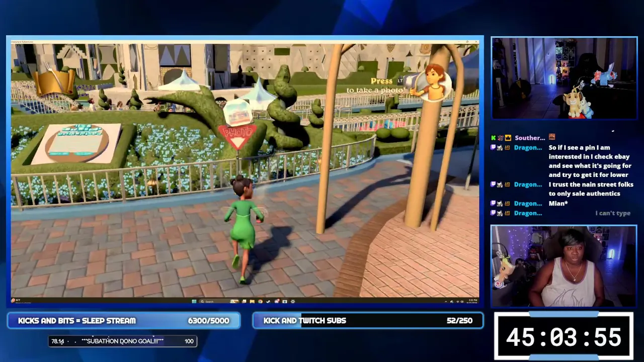Open the Souther... chat username
Screen dimensions: 644x362
click(530, 138)
